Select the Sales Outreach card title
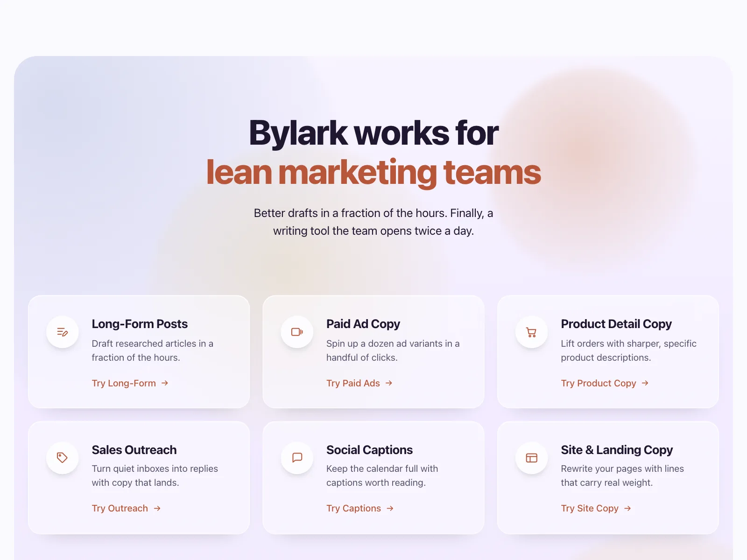The height and width of the screenshot is (560, 747). [x=134, y=450]
